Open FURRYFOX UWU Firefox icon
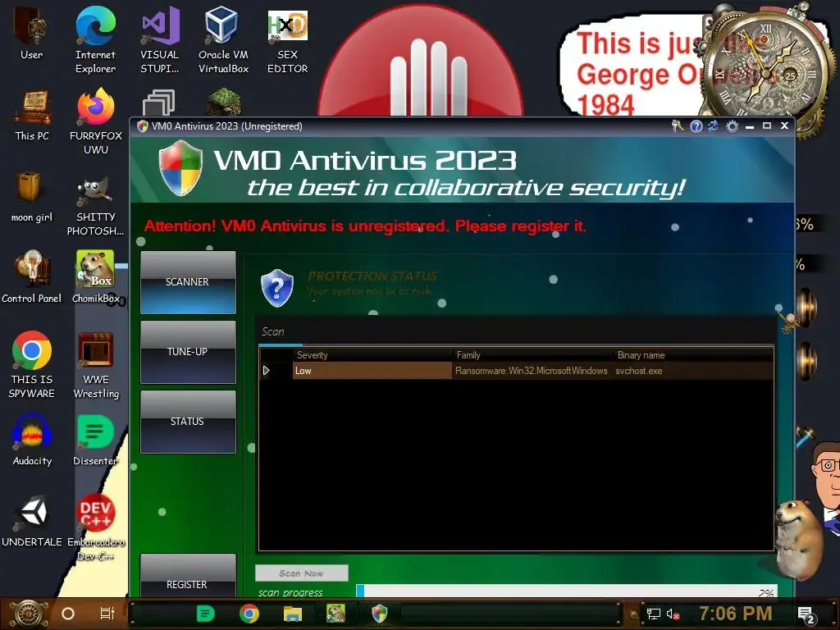The image size is (840, 630). click(x=96, y=121)
